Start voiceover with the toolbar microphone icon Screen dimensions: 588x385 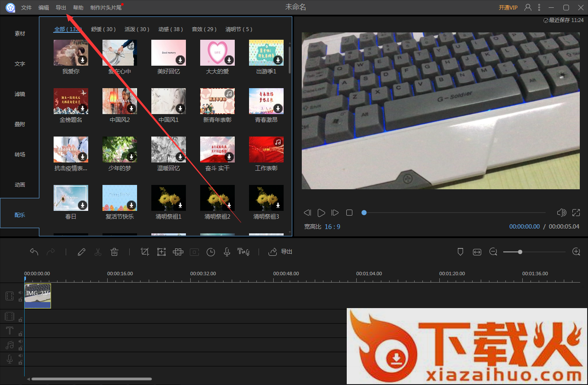coord(227,252)
